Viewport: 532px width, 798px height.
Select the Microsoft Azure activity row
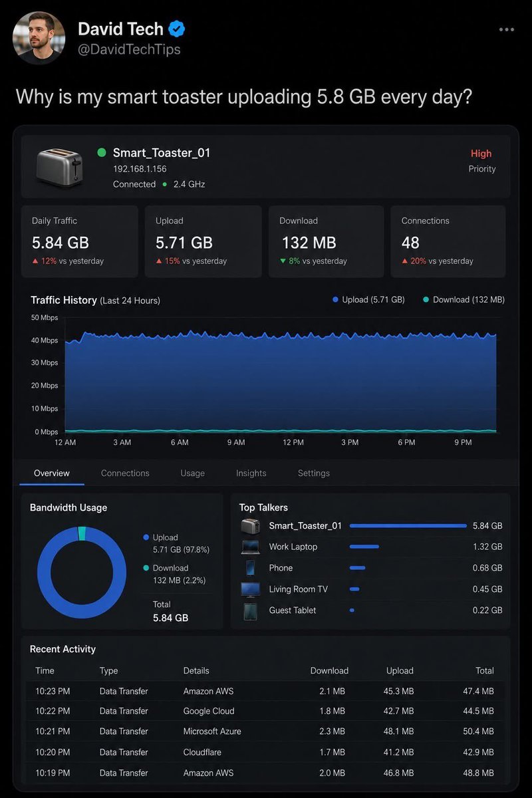pos(265,731)
